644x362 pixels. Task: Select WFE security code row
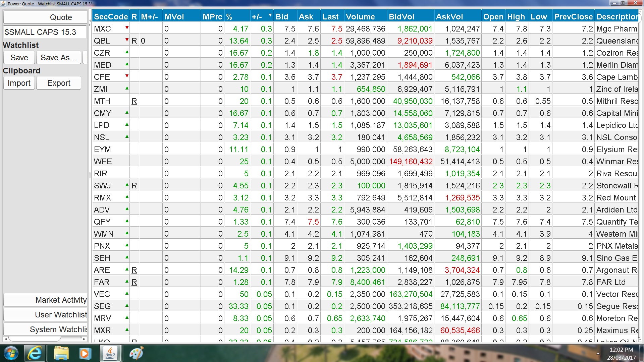pyautogui.click(x=111, y=161)
